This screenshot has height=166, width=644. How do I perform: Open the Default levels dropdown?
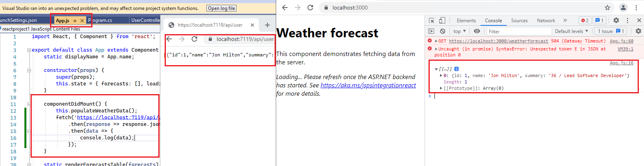571,31
